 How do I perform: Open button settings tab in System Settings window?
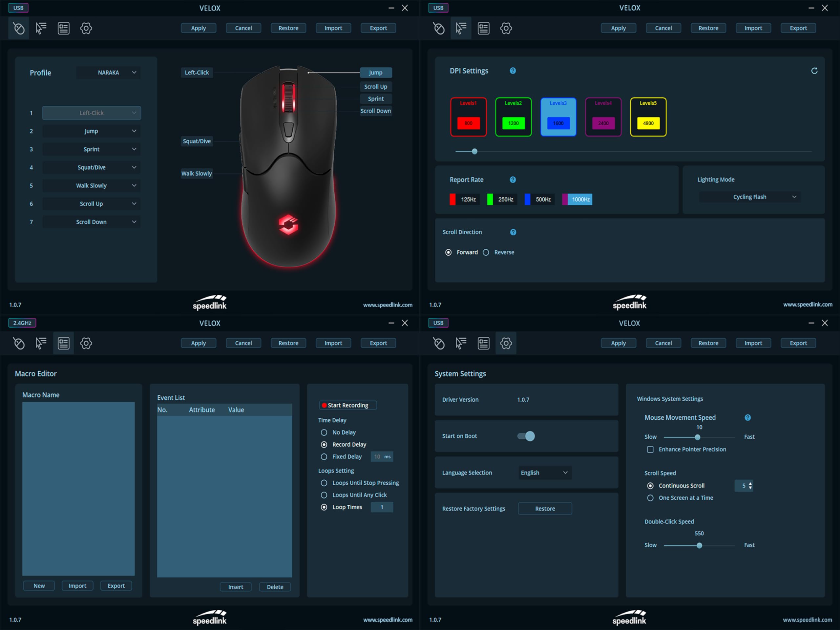(x=439, y=343)
